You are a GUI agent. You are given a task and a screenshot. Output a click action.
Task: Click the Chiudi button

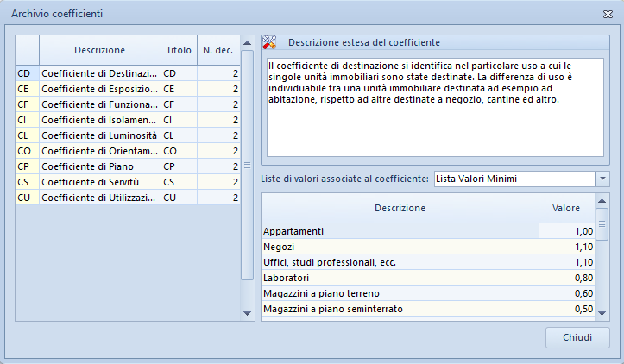pos(577,337)
